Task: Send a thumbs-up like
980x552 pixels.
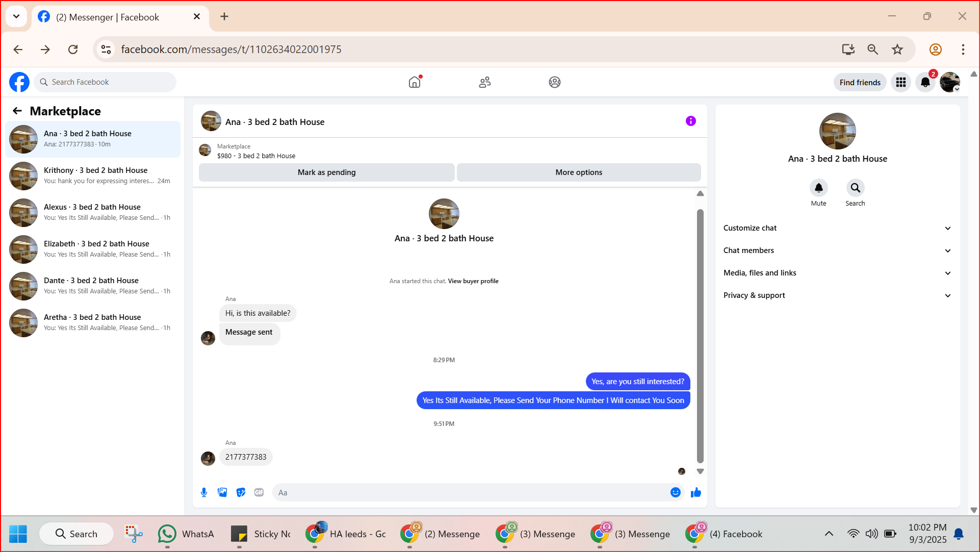Action: [x=696, y=492]
